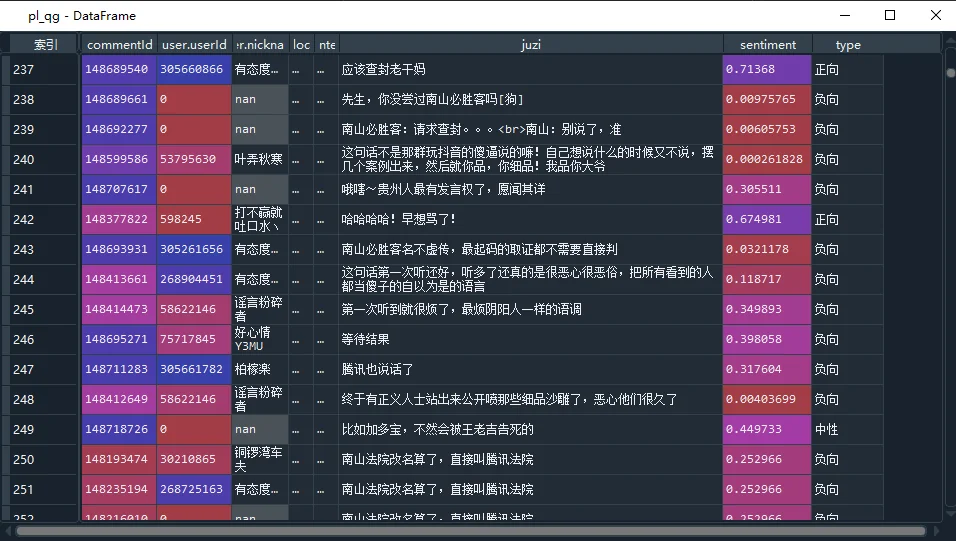Screen dimensions: 956x541
Task: Click the 索引 index column header
Action: pyautogui.click(x=45, y=45)
